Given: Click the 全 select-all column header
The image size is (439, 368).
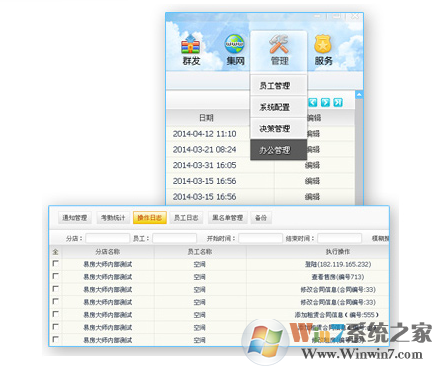Looking at the screenshot, I should tap(56, 252).
